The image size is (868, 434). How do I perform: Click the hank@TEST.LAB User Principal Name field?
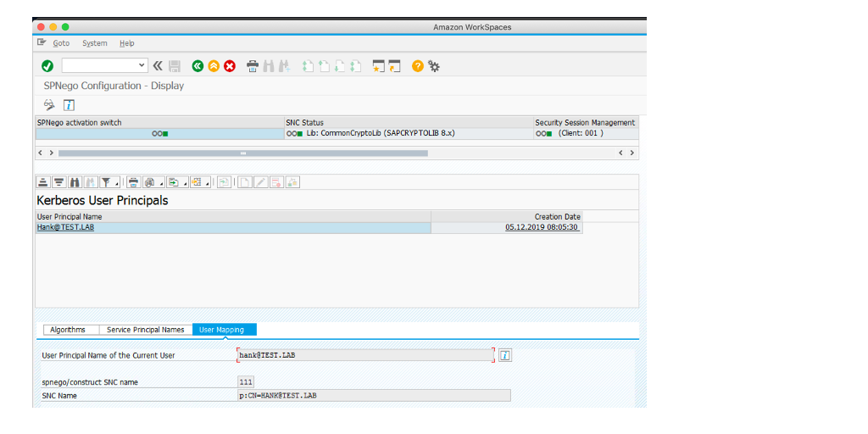tap(365, 355)
